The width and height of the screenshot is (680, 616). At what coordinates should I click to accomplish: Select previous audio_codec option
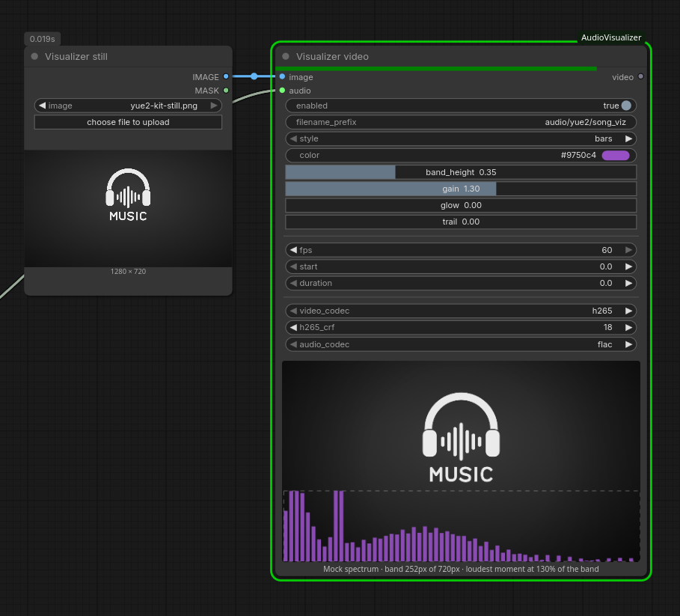pyautogui.click(x=293, y=344)
